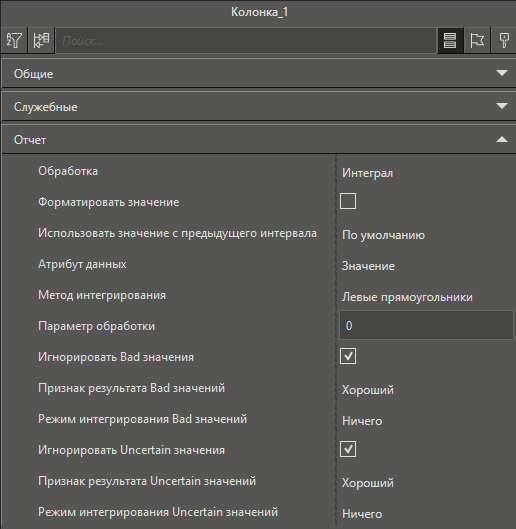Screen dimensions: 516x529
Task: Open the Метод интегрирования Левые прямоугольники dropdown
Action: (426, 297)
